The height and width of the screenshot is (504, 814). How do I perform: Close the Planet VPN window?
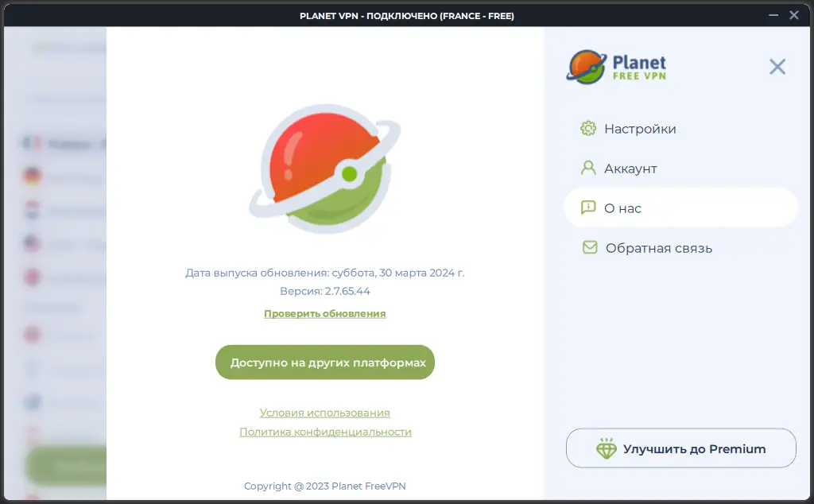tap(794, 15)
